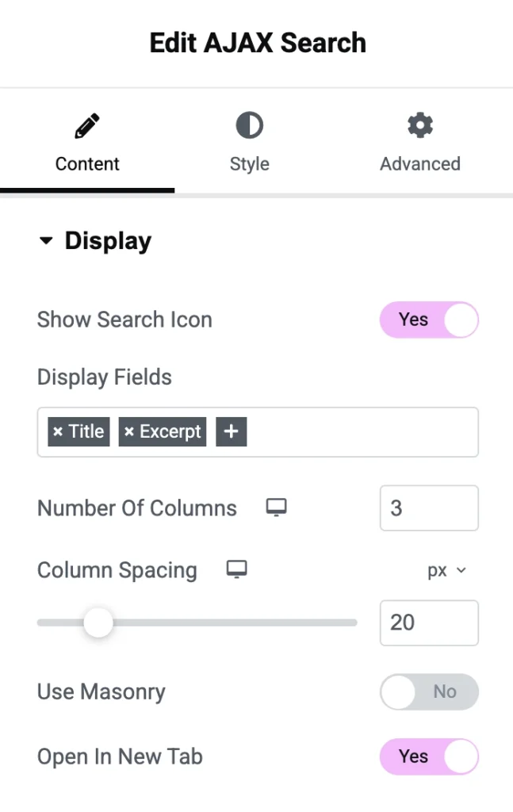Open the Advanced tab label
The width and height of the screenshot is (513, 812).
tap(419, 164)
